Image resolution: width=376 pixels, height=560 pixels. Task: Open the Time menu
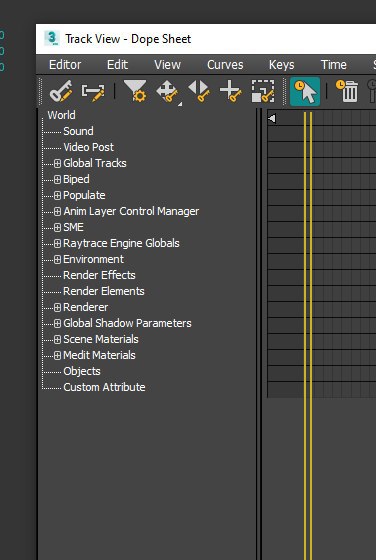click(334, 65)
